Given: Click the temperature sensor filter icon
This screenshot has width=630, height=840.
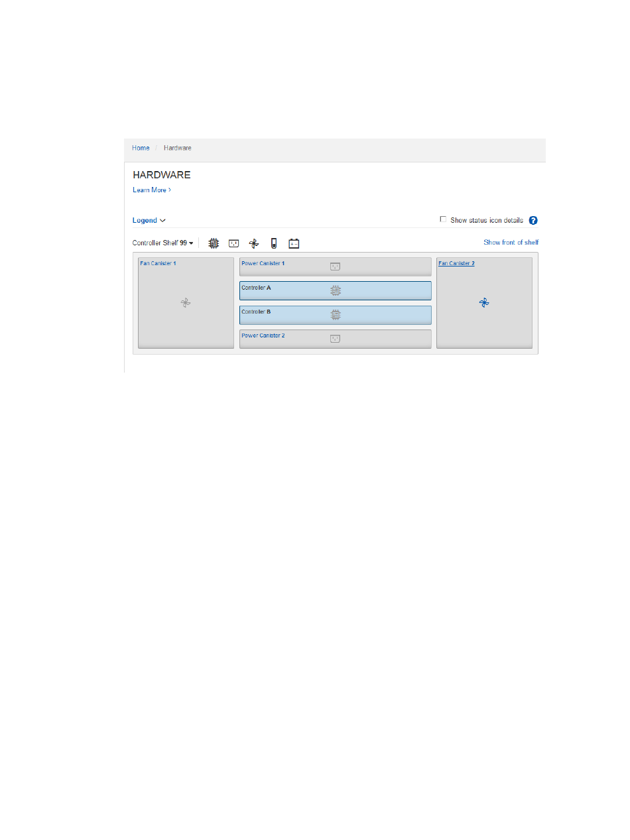Looking at the screenshot, I should click(273, 243).
